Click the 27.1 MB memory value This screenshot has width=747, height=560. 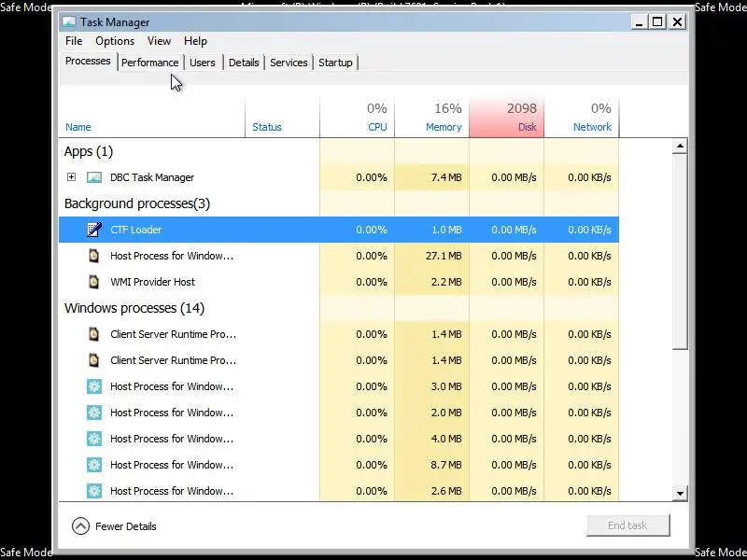click(444, 256)
